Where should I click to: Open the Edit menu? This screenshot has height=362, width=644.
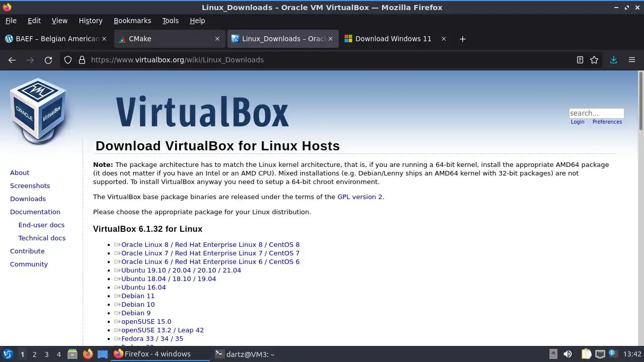click(34, 21)
